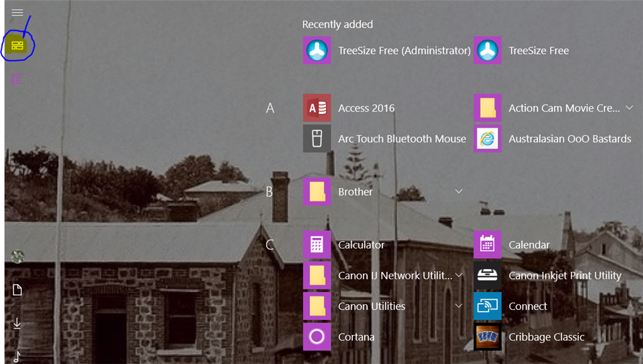Click the Recently added heading

click(337, 24)
